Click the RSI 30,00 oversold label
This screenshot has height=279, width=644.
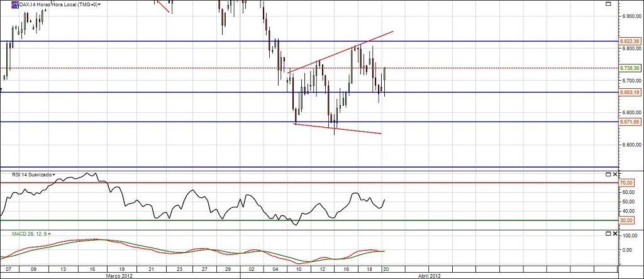(x=626, y=220)
